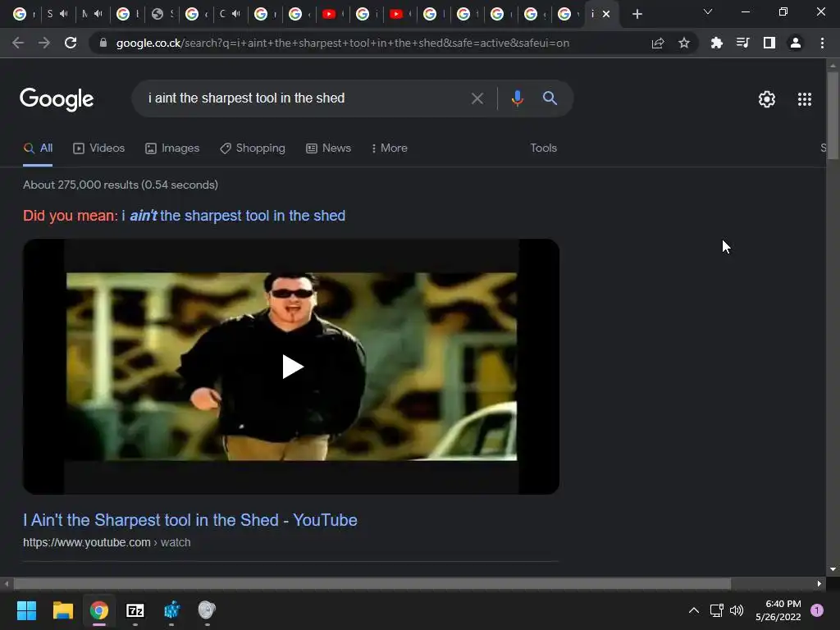Click the scroll right arrow
Image resolution: width=840 pixels, height=630 pixels.
coord(819,583)
